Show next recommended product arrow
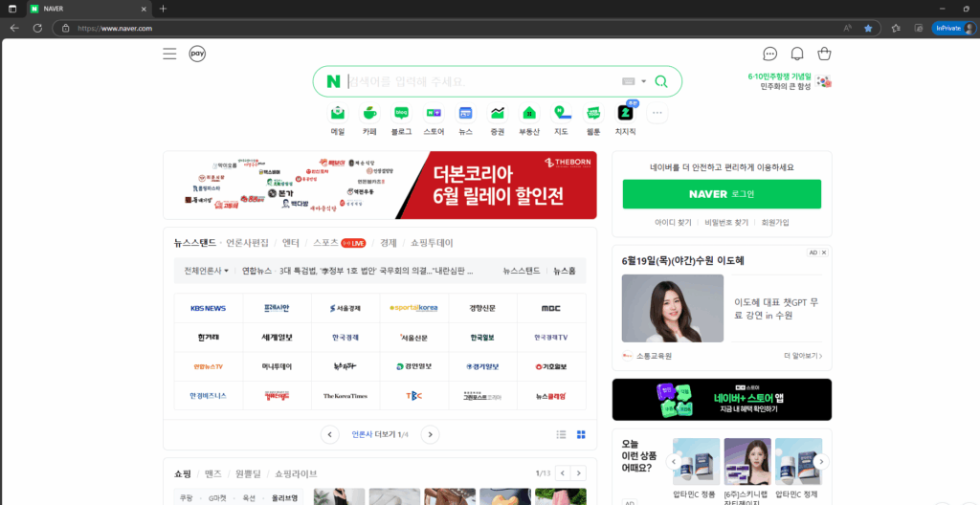The height and width of the screenshot is (505, 980). (821, 462)
